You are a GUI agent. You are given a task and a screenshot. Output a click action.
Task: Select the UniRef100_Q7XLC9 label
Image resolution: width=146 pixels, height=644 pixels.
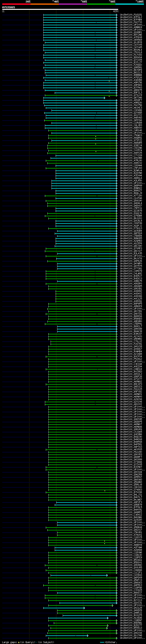tap(131, 95)
